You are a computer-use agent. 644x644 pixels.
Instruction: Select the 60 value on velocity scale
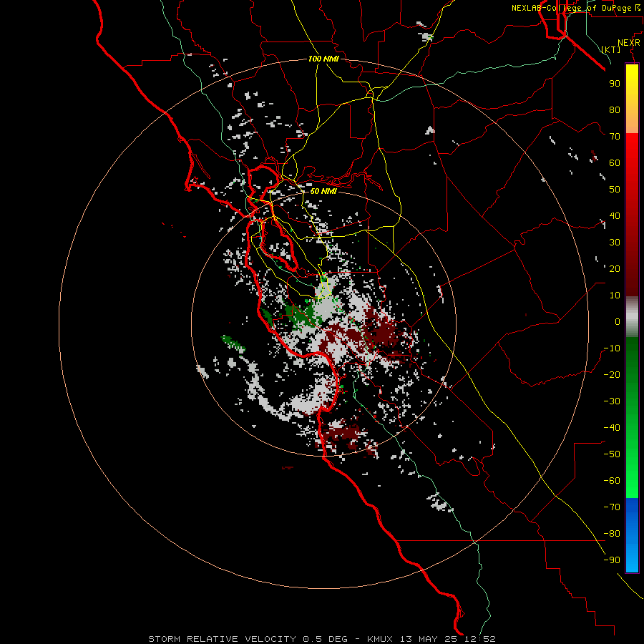coord(615,163)
